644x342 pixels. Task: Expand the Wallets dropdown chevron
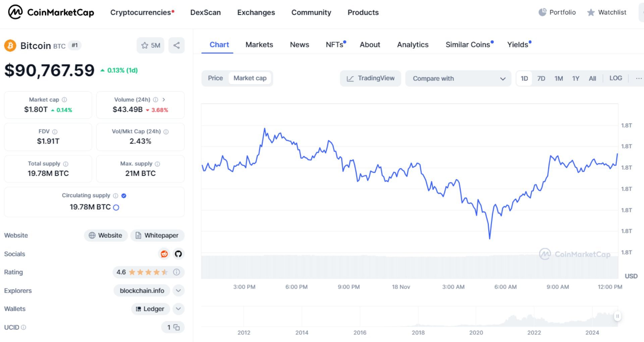click(x=178, y=309)
